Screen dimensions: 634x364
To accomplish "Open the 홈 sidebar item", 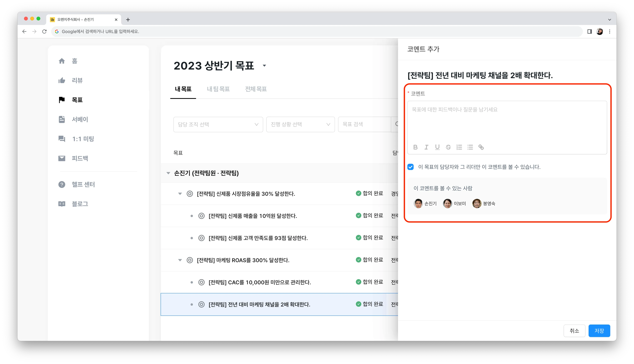I will (x=75, y=61).
